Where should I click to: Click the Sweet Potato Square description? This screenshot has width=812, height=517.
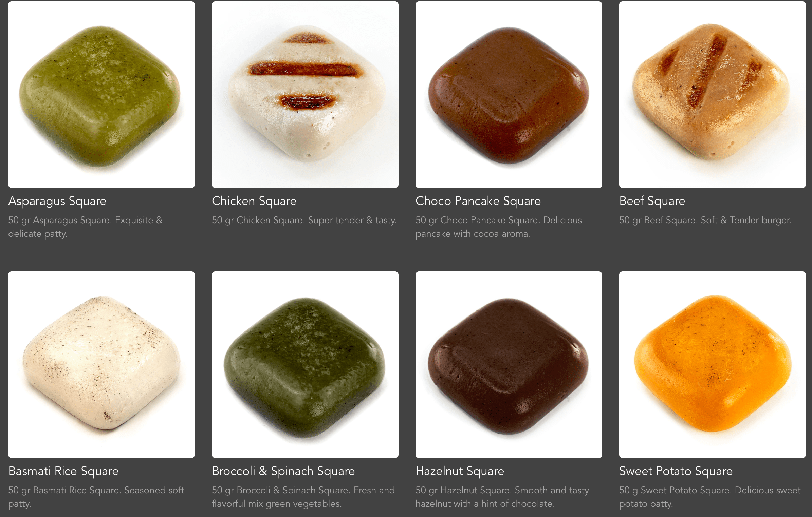[x=710, y=497]
